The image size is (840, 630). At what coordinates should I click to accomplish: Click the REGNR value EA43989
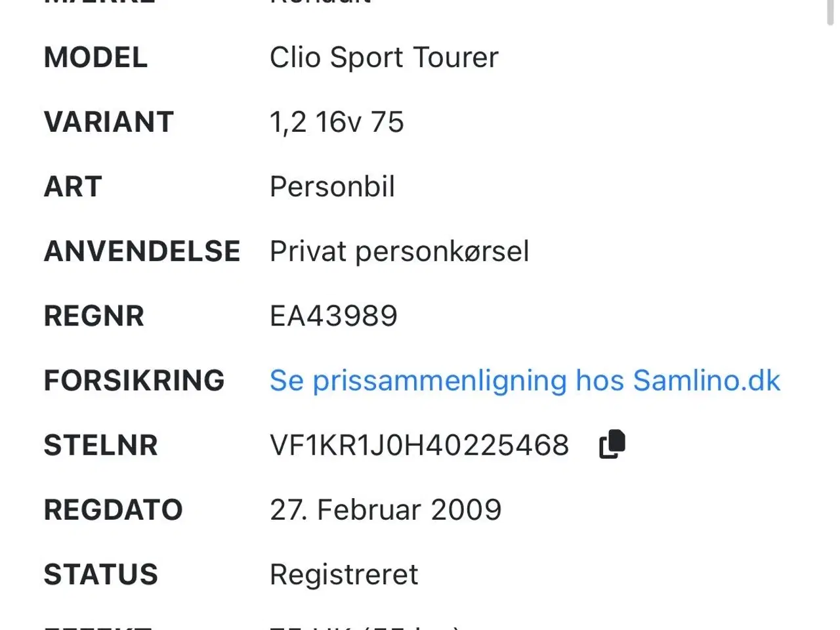click(334, 316)
